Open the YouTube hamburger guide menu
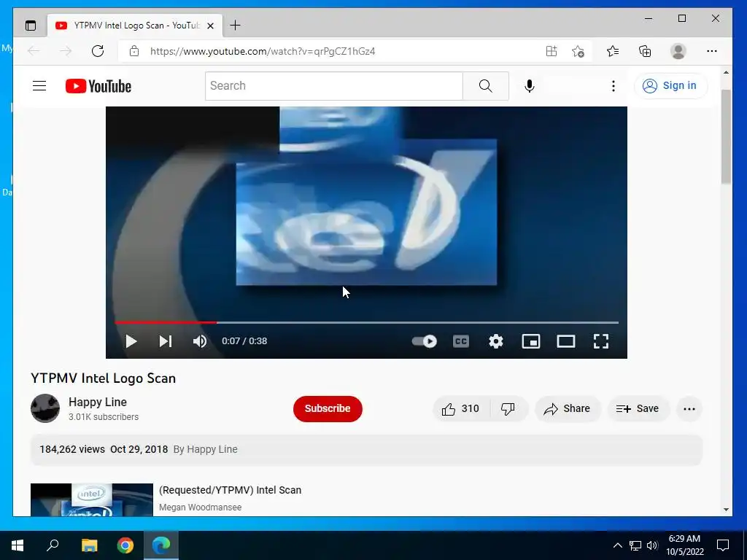The height and width of the screenshot is (560, 747). pyautogui.click(x=39, y=86)
